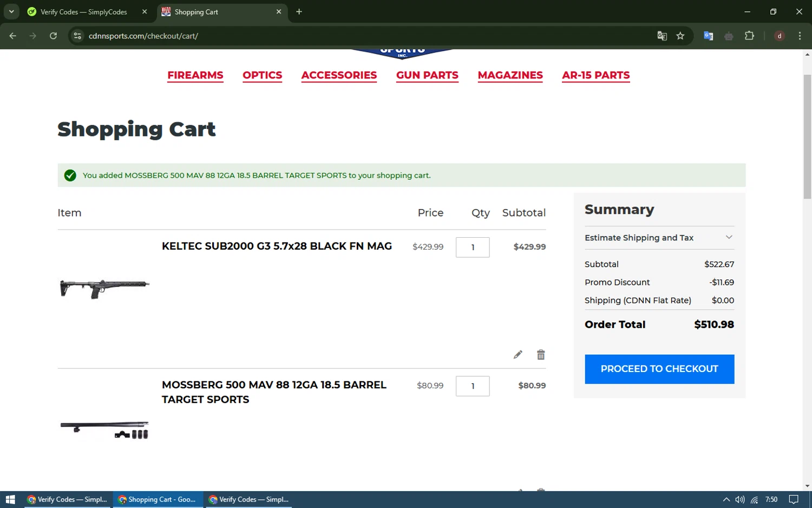The image size is (812, 508).
Task: Open last Verify Codes taskbar window
Action: (x=249, y=499)
